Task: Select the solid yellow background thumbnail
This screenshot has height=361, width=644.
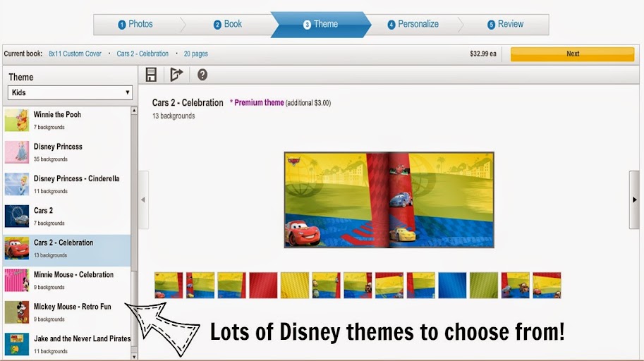Action: pyautogui.click(x=295, y=285)
